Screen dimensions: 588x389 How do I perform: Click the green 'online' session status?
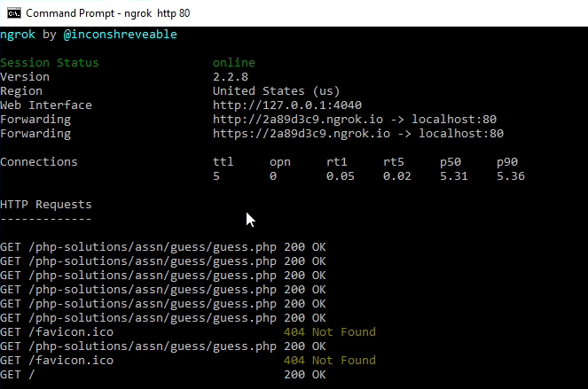pos(233,63)
